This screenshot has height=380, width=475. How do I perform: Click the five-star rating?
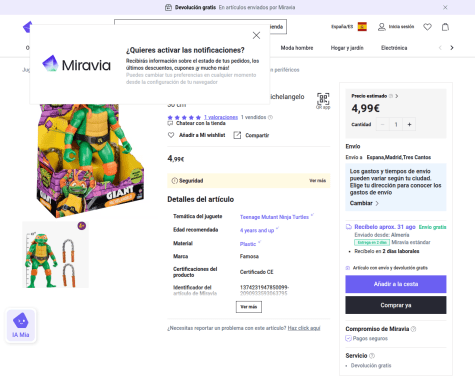[x=184, y=117]
